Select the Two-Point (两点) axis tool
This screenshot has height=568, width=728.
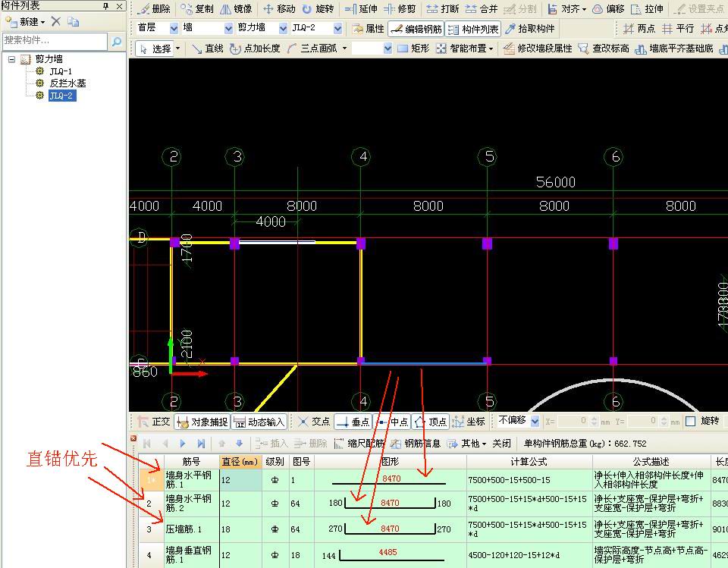(639, 29)
